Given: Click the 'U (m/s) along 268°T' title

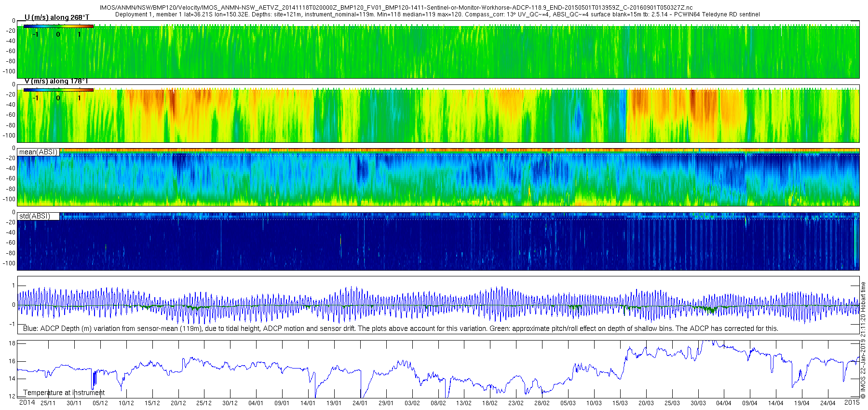Looking at the screenshot, I should tap(57, 17).
